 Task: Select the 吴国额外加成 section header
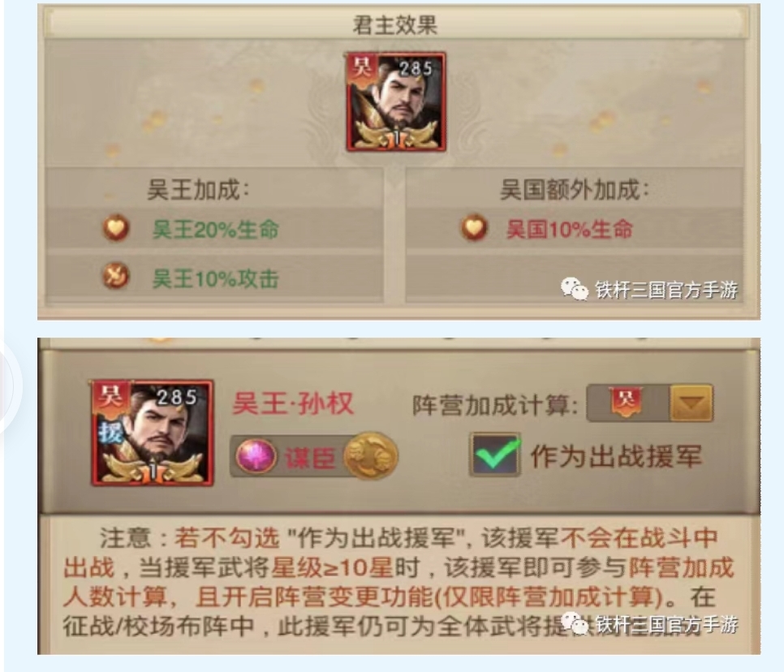(x=575, y=190)
